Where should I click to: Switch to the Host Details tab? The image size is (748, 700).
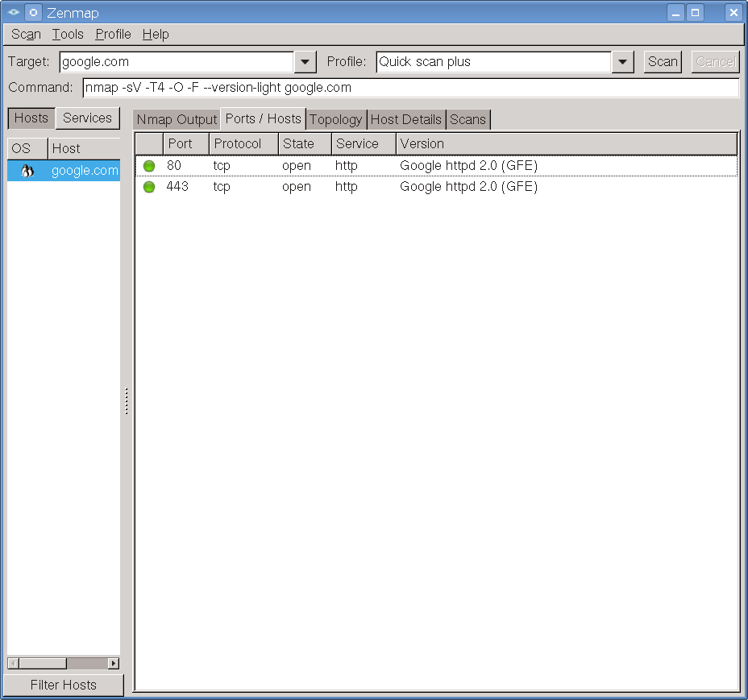pos(406,120)
